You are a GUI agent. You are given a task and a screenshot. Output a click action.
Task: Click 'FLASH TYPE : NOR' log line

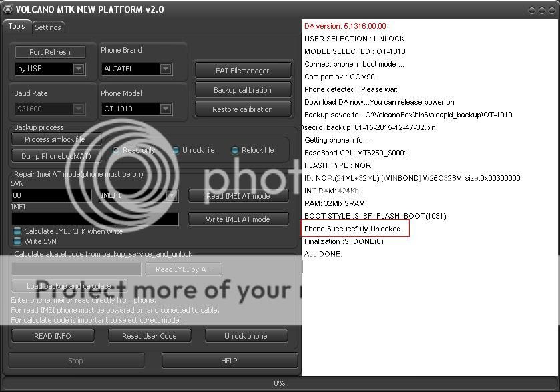[338, 165]
